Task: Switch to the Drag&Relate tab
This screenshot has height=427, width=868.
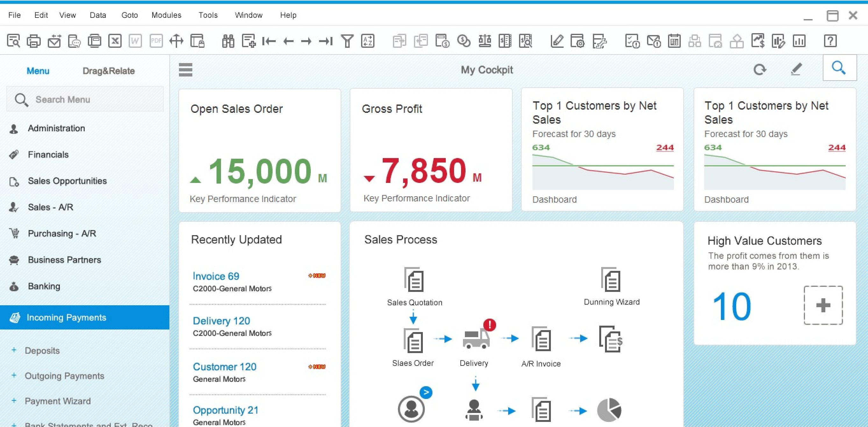Action: [x=109, y=71]
